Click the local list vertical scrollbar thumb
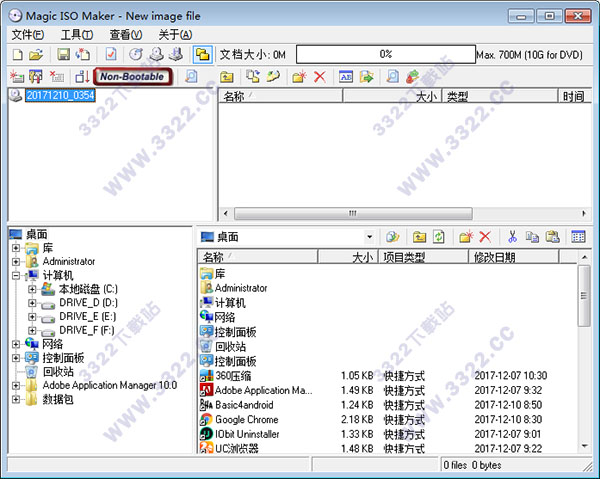 coord(584,296)
